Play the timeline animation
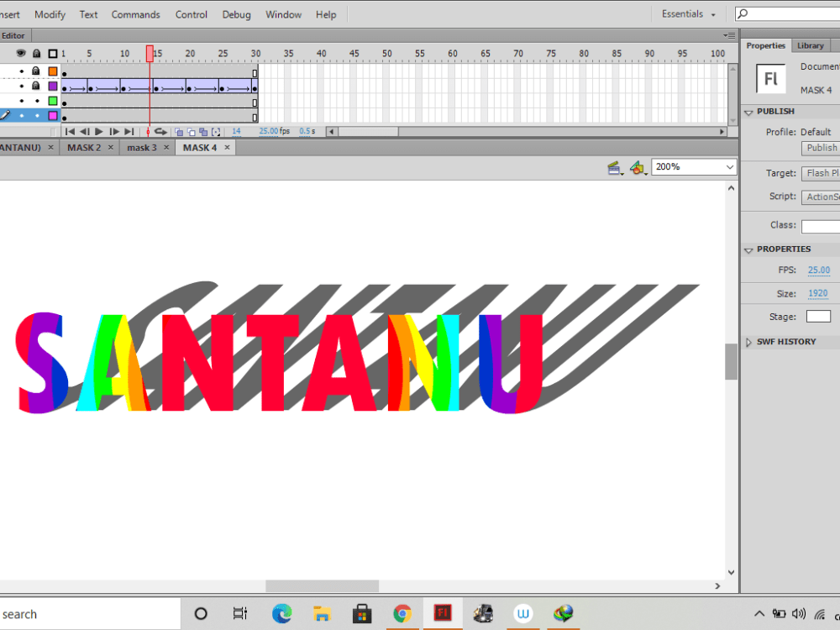The height and width of the screenshot is (630, 840). 98,131
